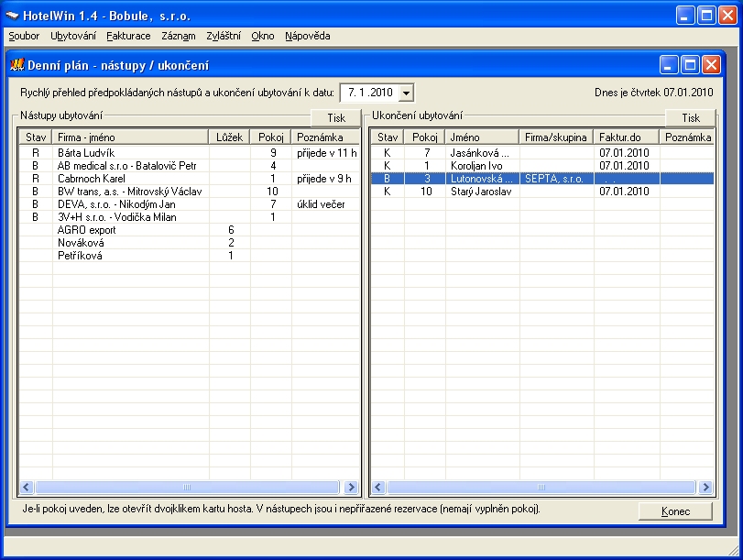
Task: Open the date dropdown arrow
Action: tap(407, 93)
